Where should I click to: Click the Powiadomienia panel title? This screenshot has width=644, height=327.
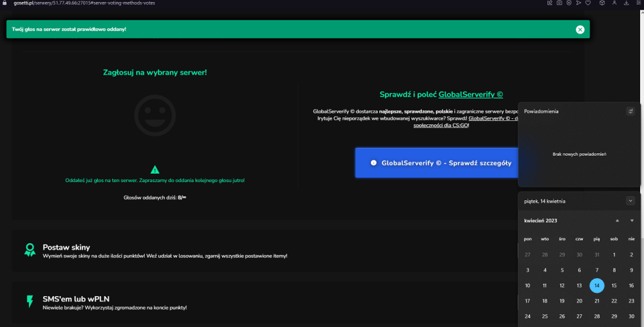tap(541, 111)
